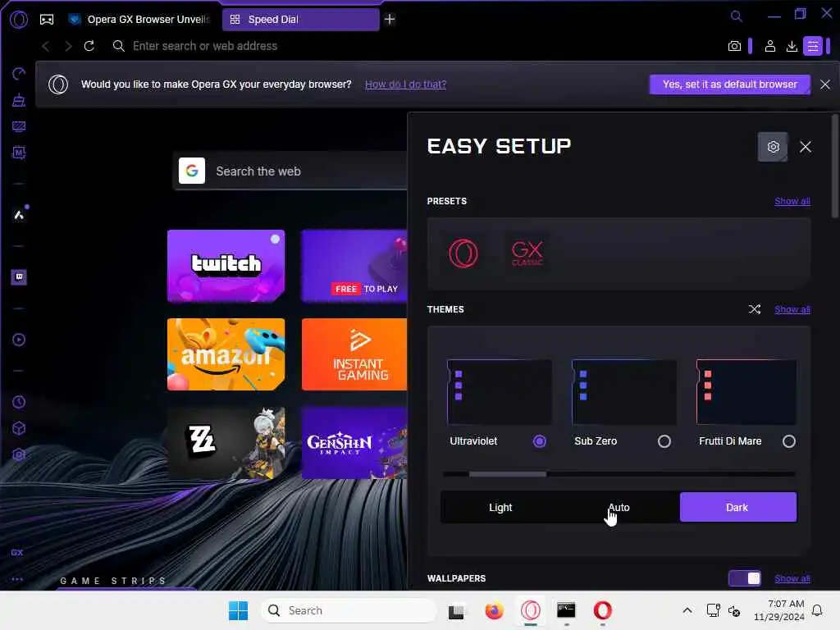Open the striped monitor icon in sidebar
The height and width of the screenshot is (630, 840).
tap(19, 126)
